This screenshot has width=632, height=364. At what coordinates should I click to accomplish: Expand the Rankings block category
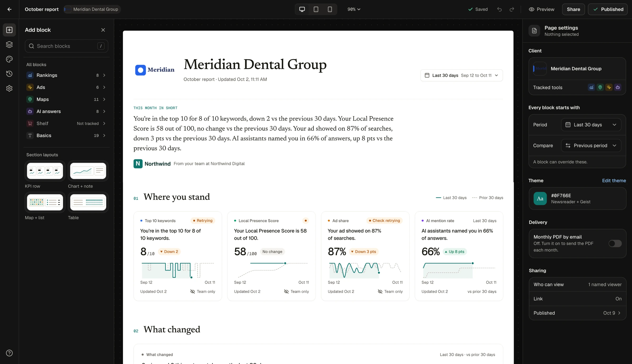66,75
